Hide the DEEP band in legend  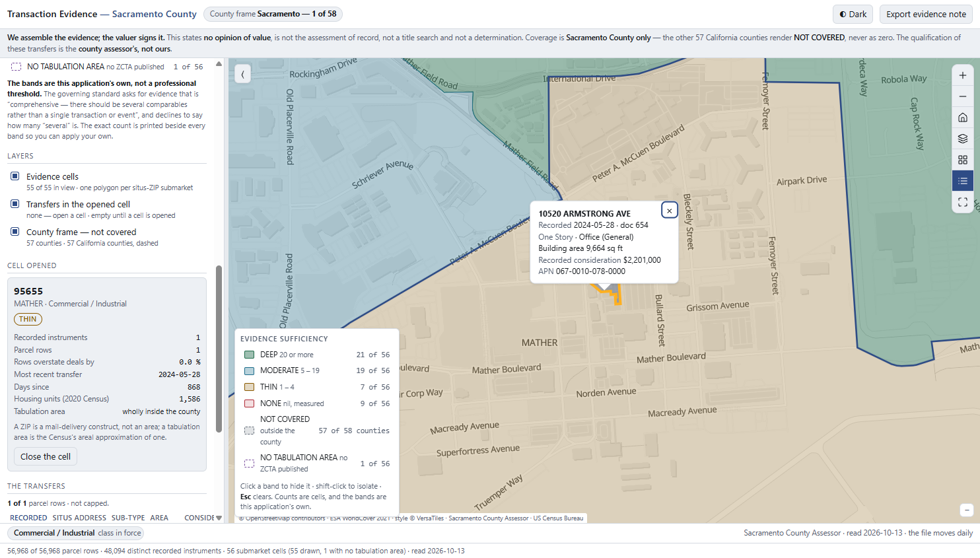coord(317,355)
